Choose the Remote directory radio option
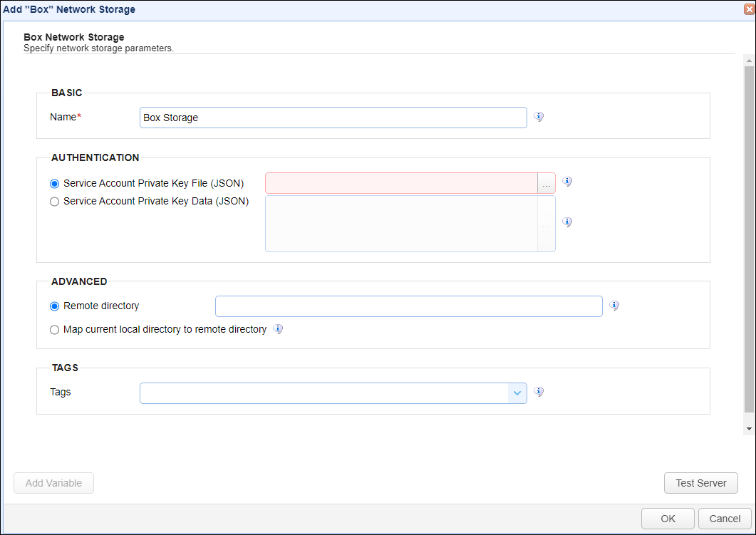This screenshot has width=756, height=535. pos(54,306)
